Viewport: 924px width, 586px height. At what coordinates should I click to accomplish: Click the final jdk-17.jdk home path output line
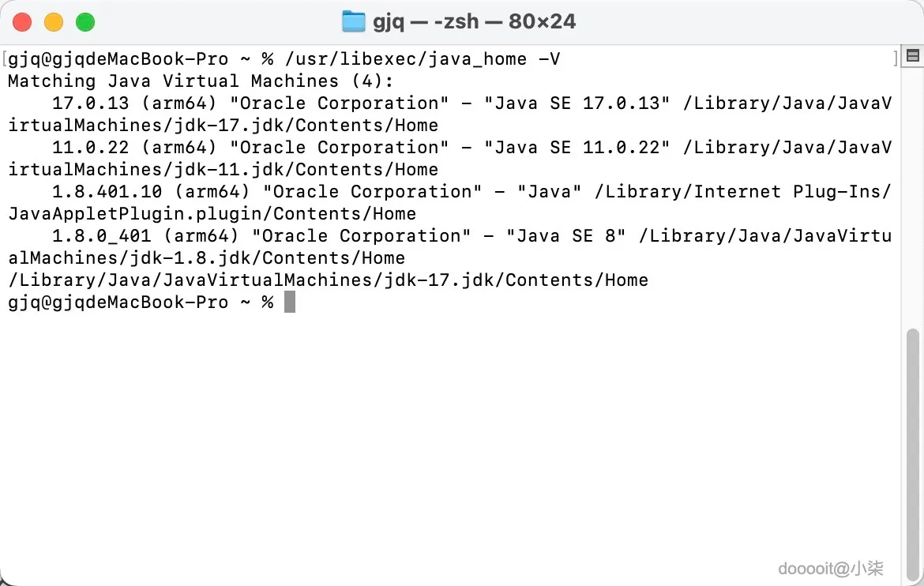click(328, 280)
